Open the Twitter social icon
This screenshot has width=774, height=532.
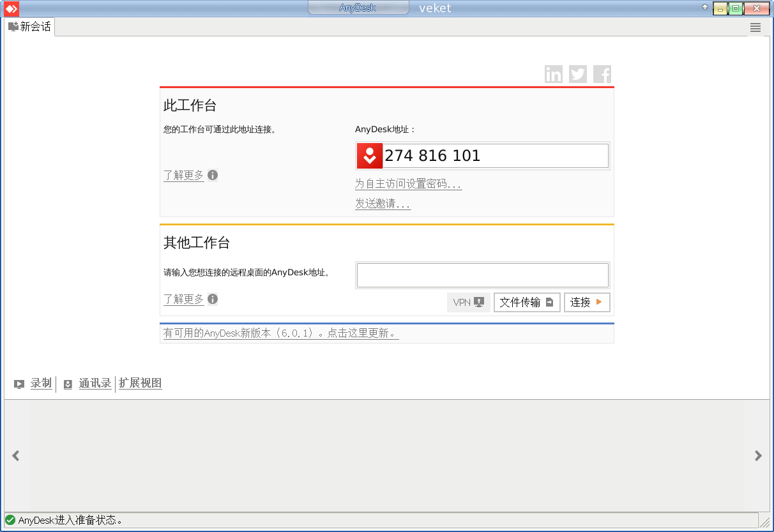point(578,74)
